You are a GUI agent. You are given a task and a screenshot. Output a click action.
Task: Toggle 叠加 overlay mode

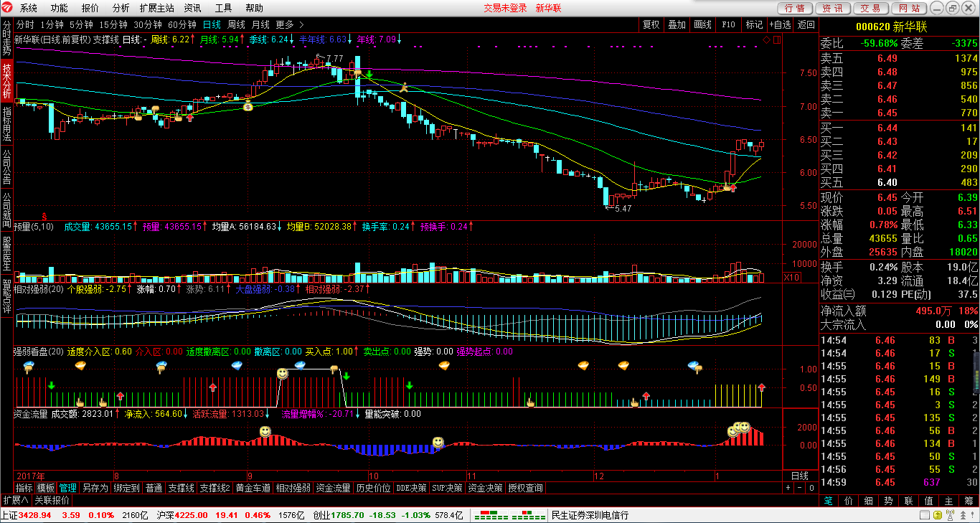coord(677,24)
